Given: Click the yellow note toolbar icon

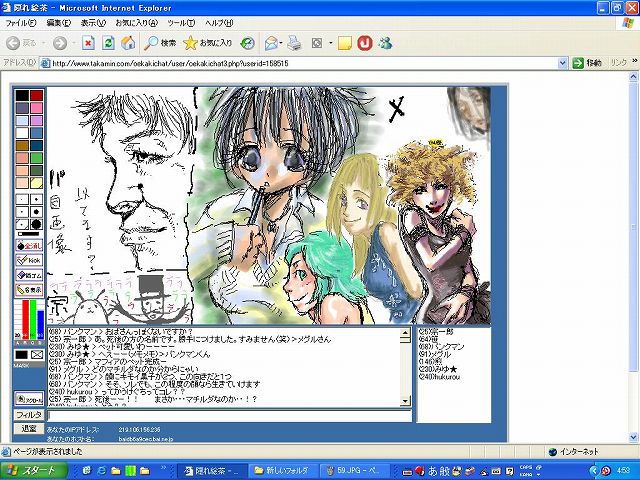Looking at the screenshot, I should (344, 43).
